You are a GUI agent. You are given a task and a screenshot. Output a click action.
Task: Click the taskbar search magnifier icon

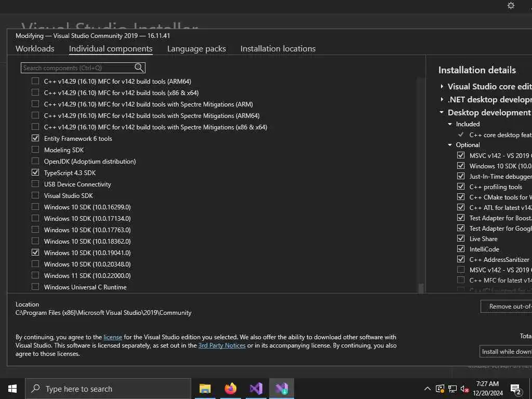coord(35,389)
